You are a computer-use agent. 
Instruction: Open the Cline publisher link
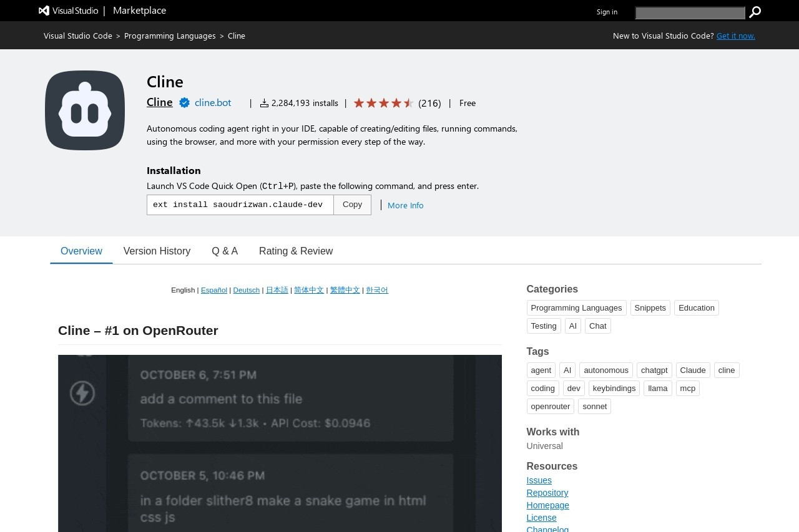pos(160,102)
